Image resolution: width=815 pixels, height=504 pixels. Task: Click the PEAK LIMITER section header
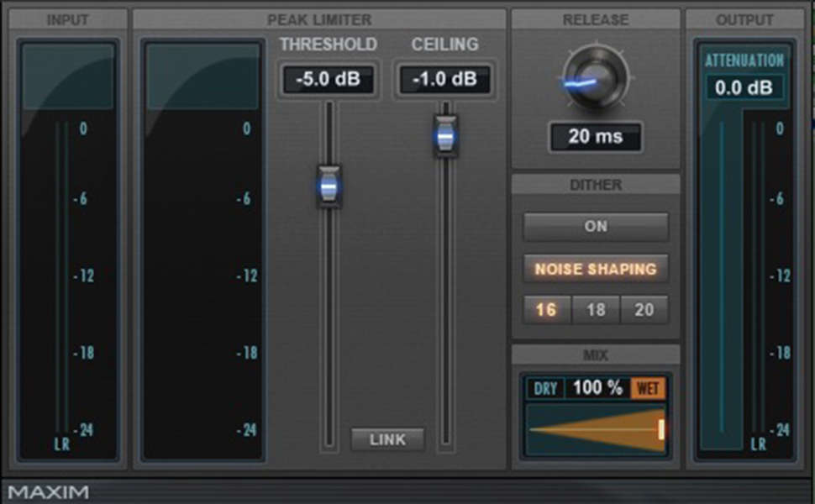pos(319,19)
